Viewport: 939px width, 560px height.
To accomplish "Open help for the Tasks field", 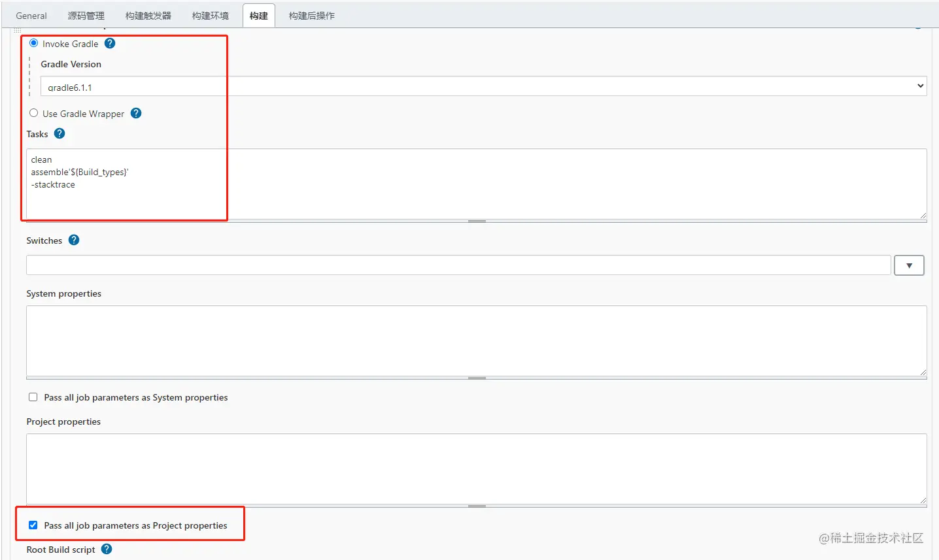I will click(x=59, y=133).
